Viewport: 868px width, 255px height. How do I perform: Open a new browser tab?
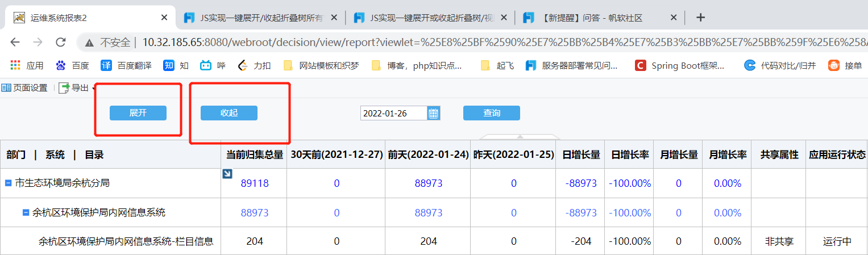pos(701,18)
